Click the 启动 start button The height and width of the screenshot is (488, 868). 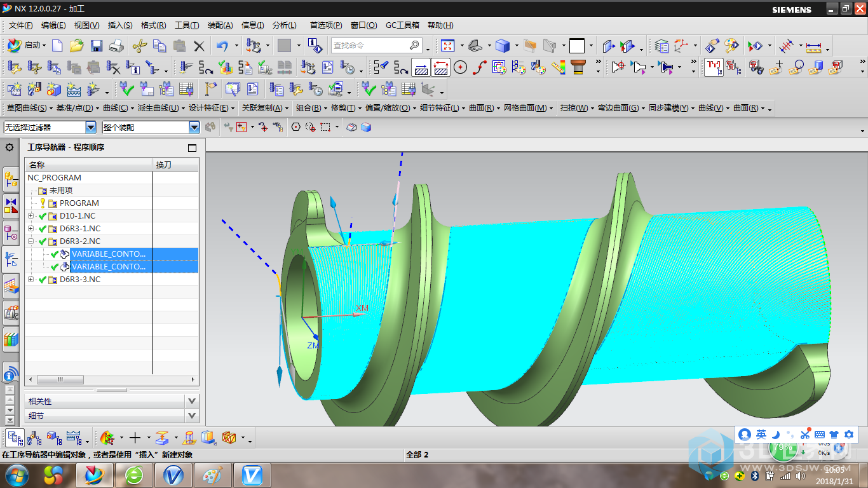[27, 46]
